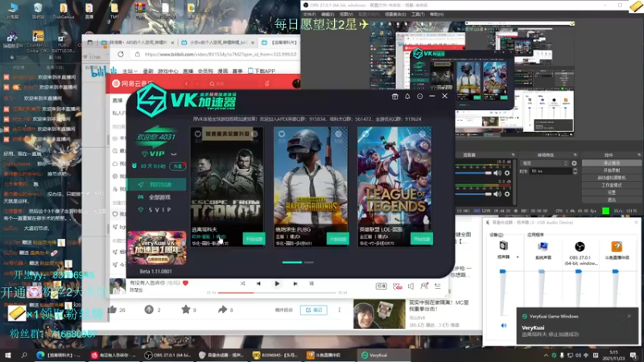644x362 pixels.
Task: Play the song in NetEase music player
Action: click(277, 284)
